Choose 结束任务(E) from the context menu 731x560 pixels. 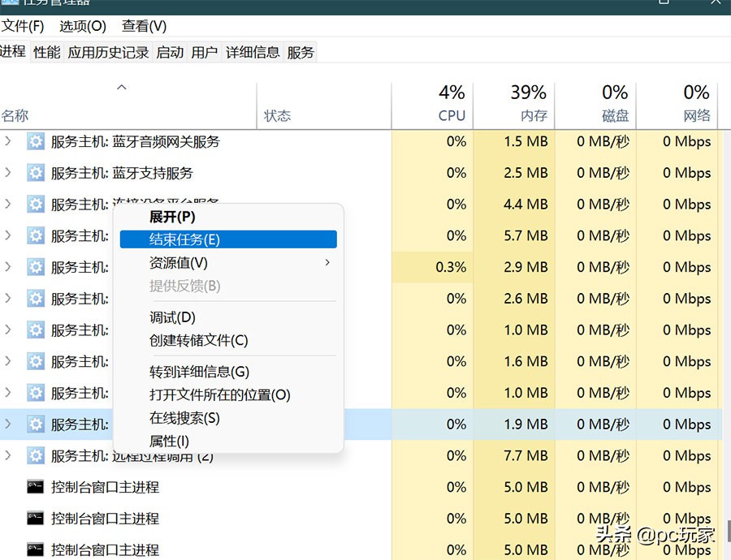184,239
